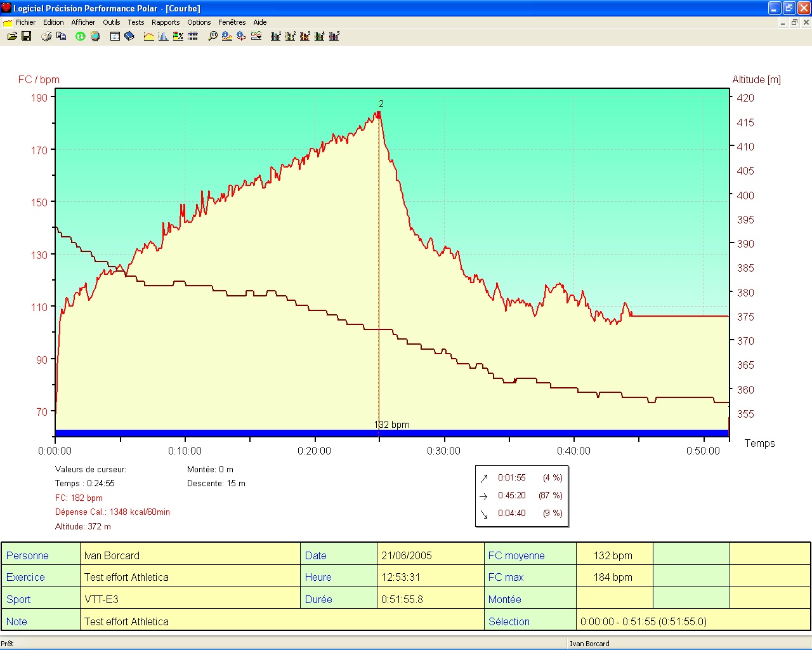Click the 0:30:00 time axis label
812x650 pixels.
444,451
